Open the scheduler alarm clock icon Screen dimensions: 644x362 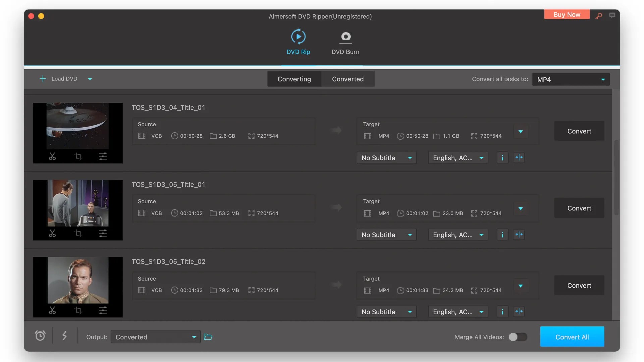[40, 336]
